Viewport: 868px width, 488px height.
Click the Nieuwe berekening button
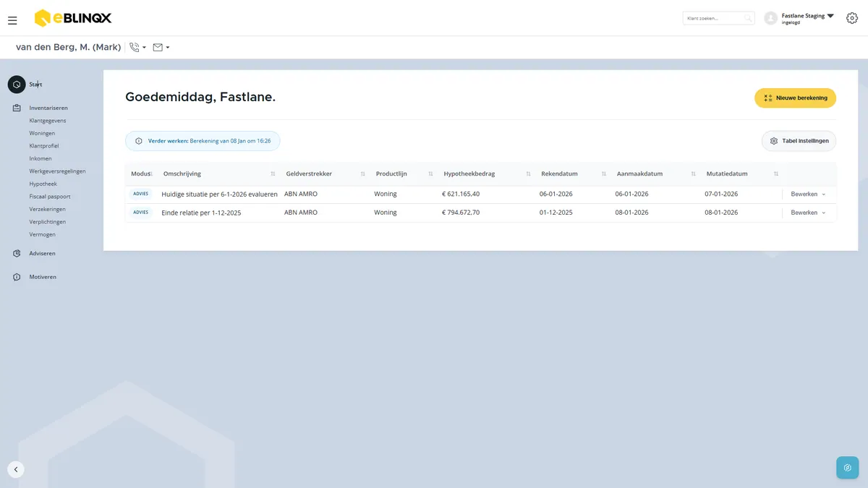click(795, 98)
